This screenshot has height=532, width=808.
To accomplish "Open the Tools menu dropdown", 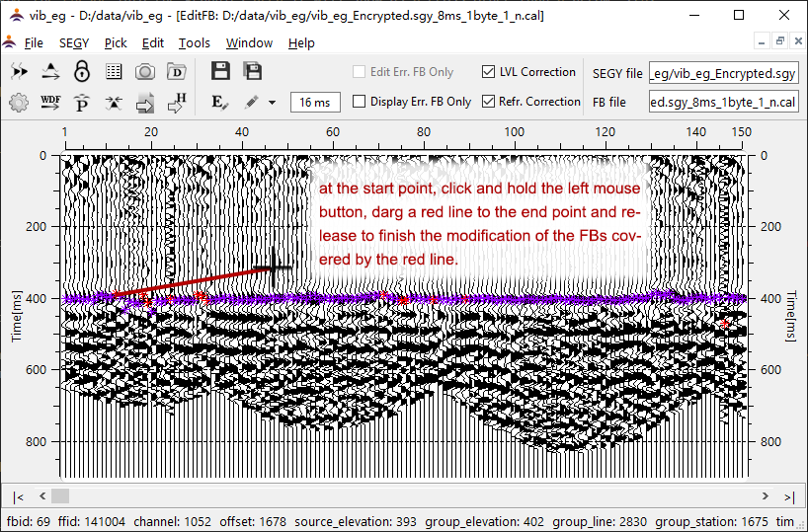I will [x=194, y=42].
